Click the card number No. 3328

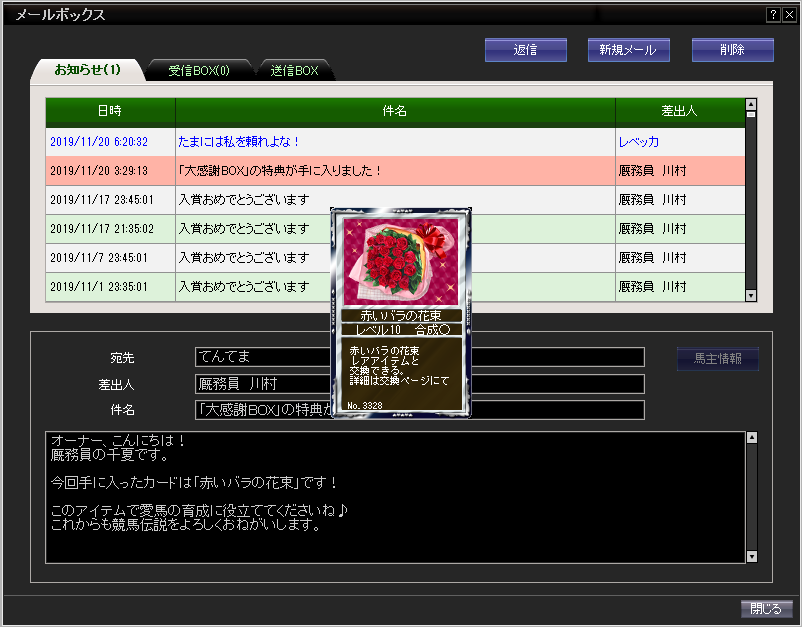tap(365, 406)
